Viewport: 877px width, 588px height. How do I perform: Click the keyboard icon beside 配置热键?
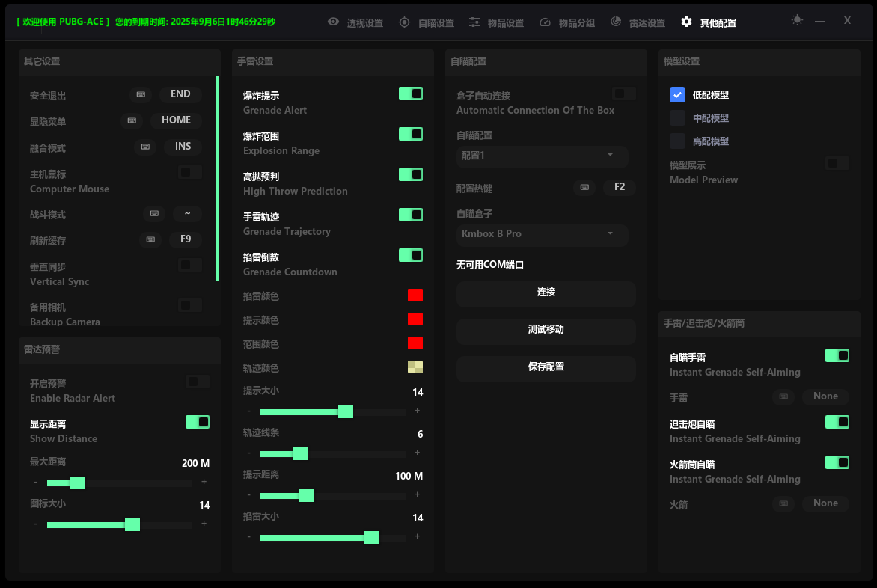click(584, 187)
